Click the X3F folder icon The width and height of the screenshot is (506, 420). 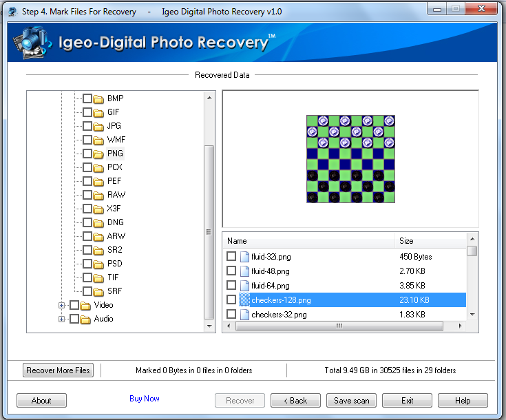(x=98, y=209)
